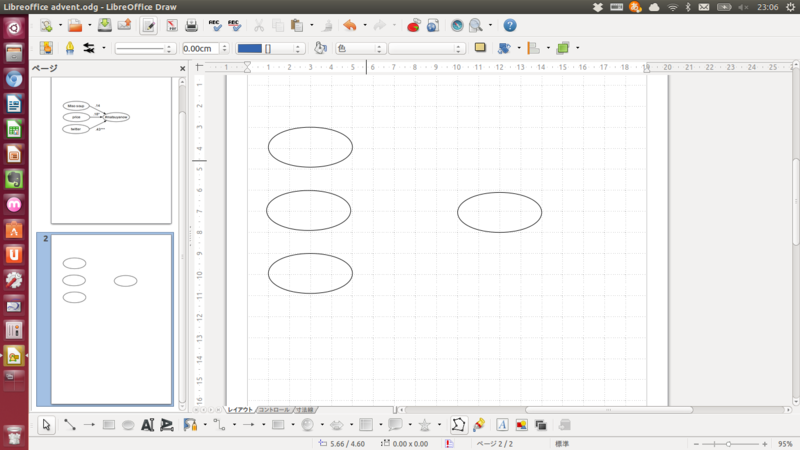Open dropdown next to New document

coord(60,25)
